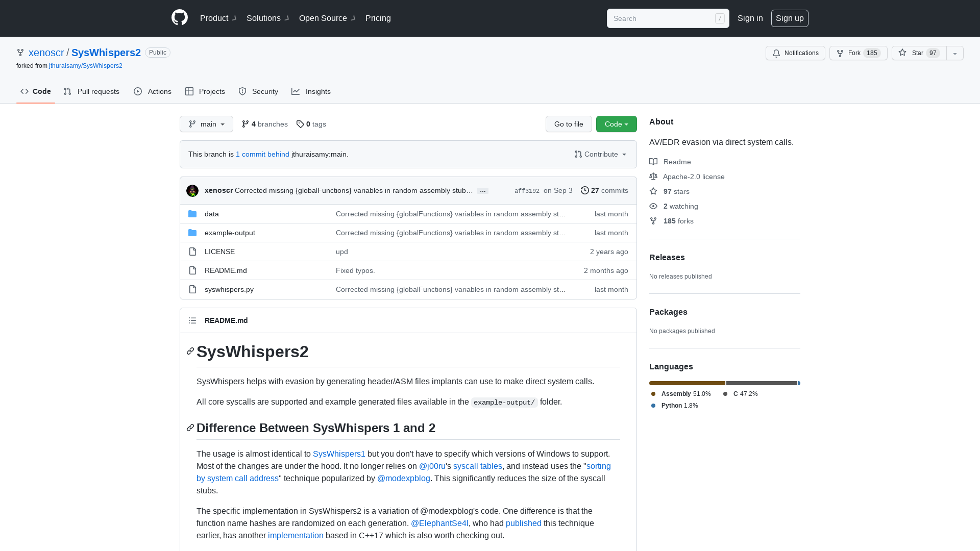View the 0 tags link
The image size is (980, 551).
click(311, 124)
